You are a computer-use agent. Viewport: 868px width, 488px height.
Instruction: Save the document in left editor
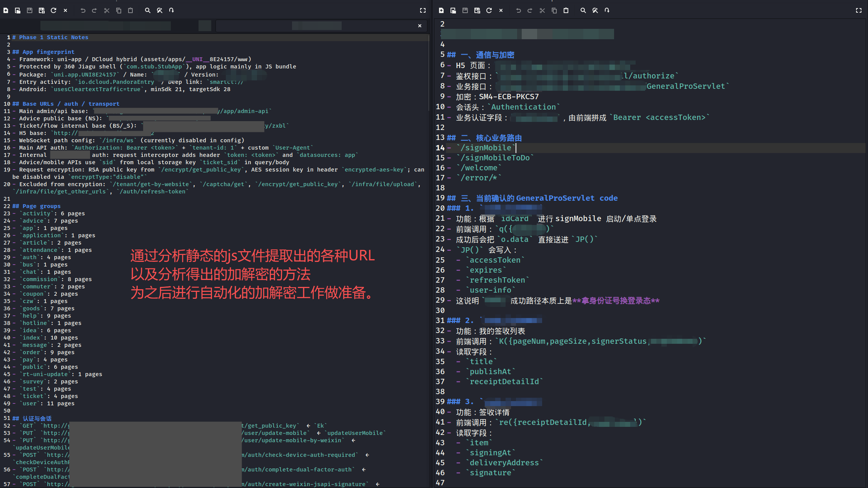[x=30, y=10]
